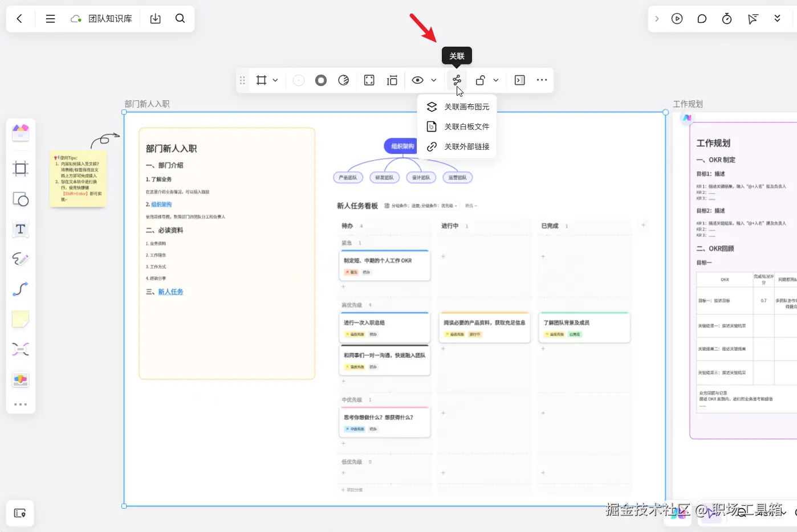The image size is (797, 532).
Task: Select the 产品团队 node
Action: pos(348,178)
